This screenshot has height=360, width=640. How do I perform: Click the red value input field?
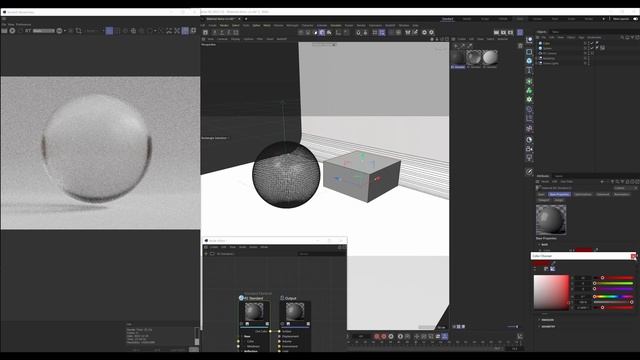click(x=583, y=278)
